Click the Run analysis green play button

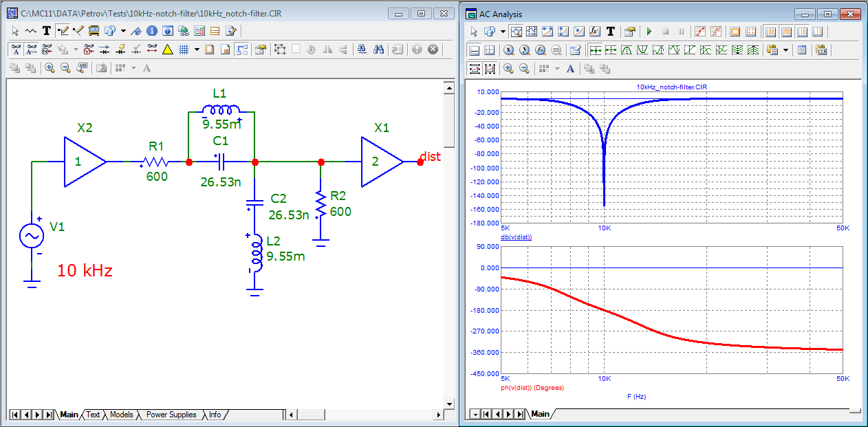[649, 32]
